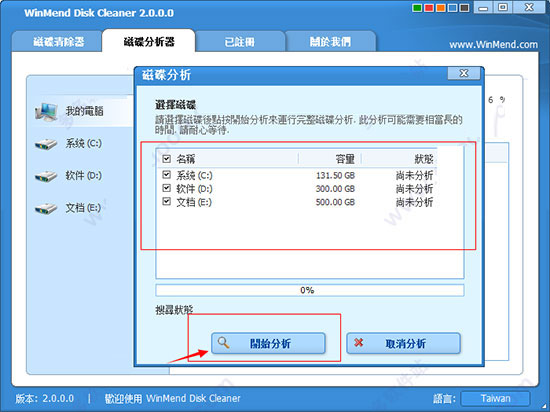This screenshot has width=550, height=412.
Task: Click the 0% analysis progress bar
Action: point(310,290)
